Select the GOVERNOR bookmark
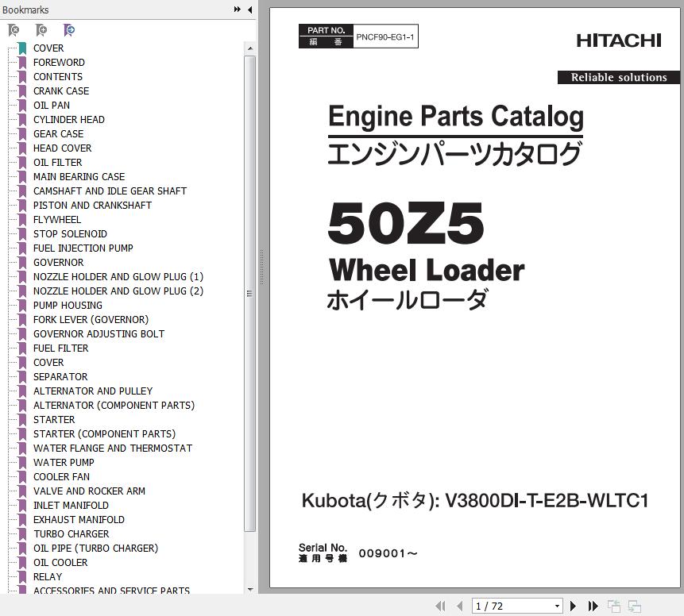The image size is (684, 616). 59,263
